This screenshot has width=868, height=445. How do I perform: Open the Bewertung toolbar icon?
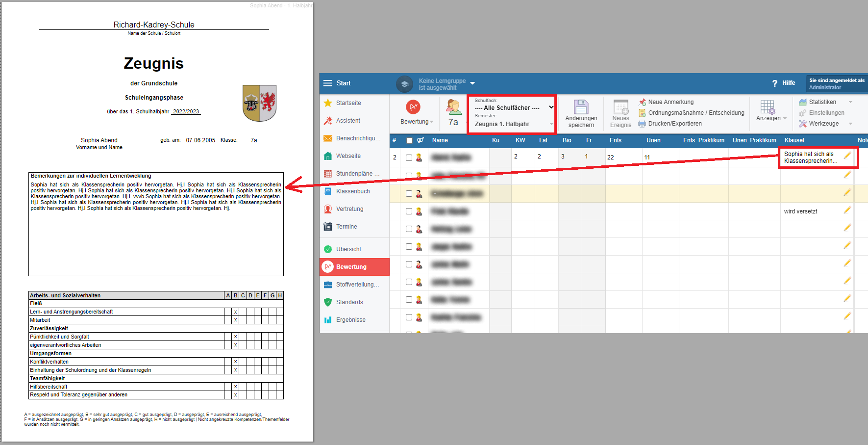tap(413, 107)
